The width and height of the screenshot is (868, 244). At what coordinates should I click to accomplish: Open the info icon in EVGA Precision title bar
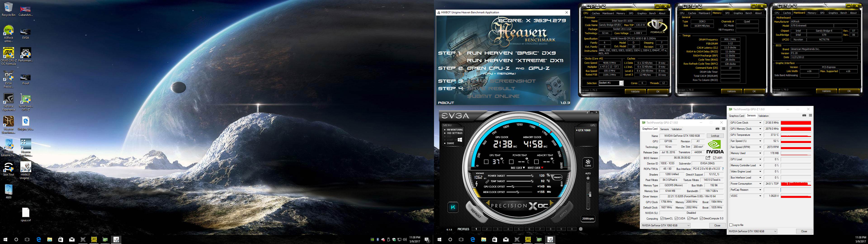[587, 112]
